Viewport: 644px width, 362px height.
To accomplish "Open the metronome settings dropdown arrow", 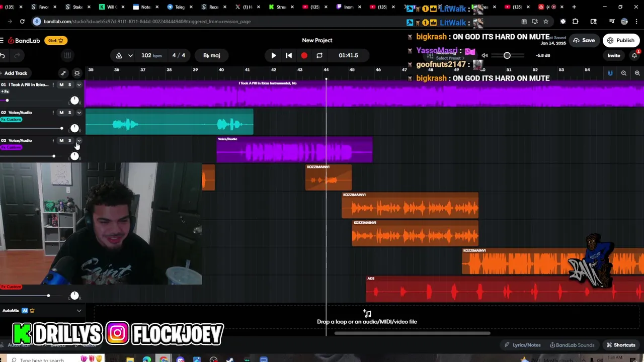I will tap(130, 55).
